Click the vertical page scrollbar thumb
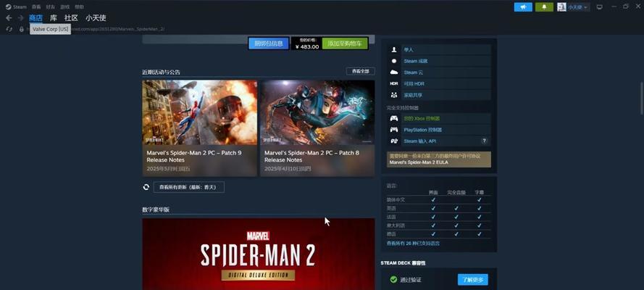This screenshot has width=644, height=290. (x=642, y=98)
